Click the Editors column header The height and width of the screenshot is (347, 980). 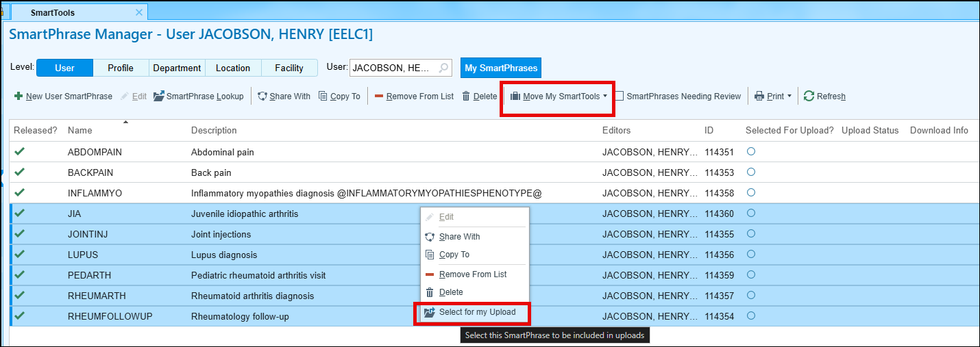click(616, 130)
